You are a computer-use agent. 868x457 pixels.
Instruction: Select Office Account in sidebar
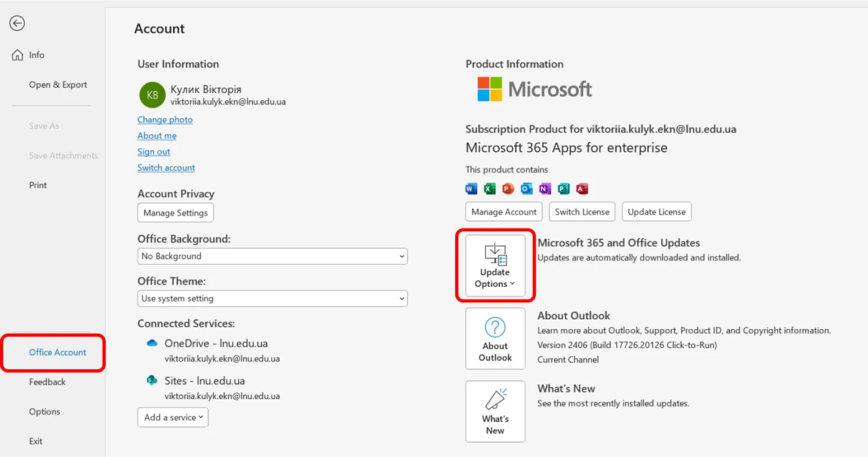[x=57, y=352]
